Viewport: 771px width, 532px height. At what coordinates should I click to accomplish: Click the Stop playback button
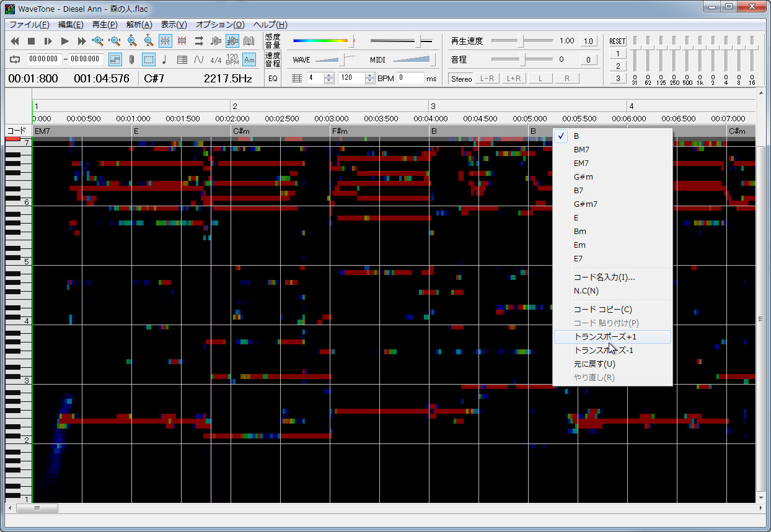31,41
